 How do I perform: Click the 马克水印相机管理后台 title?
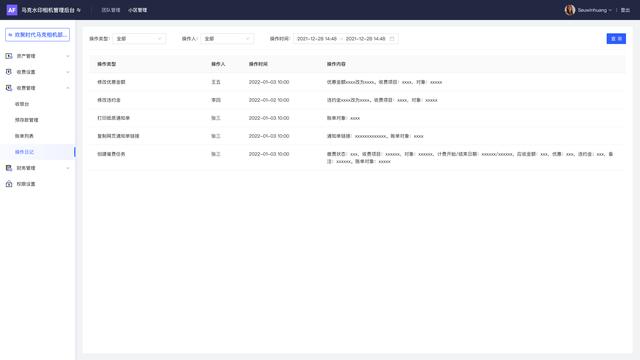pyautogui.click(x=48, y=10)
